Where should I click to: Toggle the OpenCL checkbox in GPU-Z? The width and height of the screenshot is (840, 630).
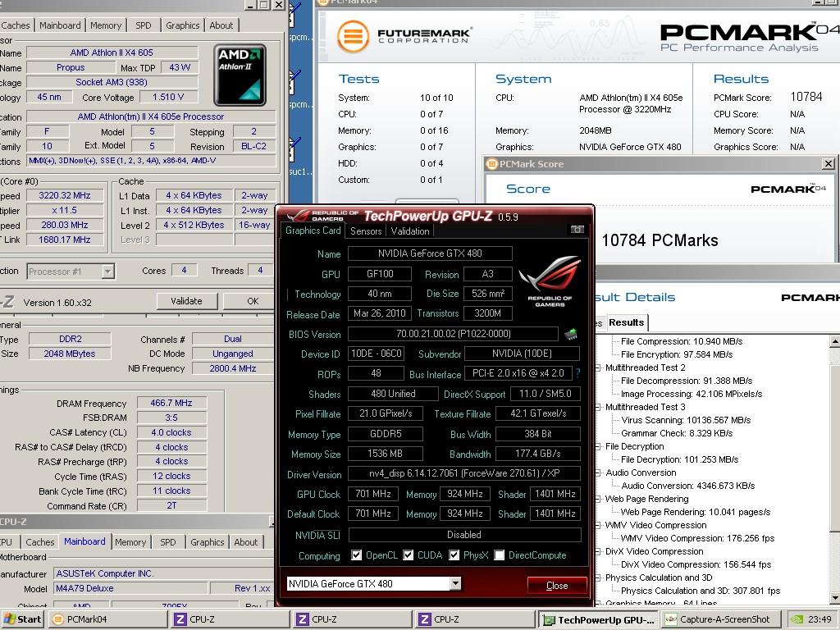[x=356, y=555]
